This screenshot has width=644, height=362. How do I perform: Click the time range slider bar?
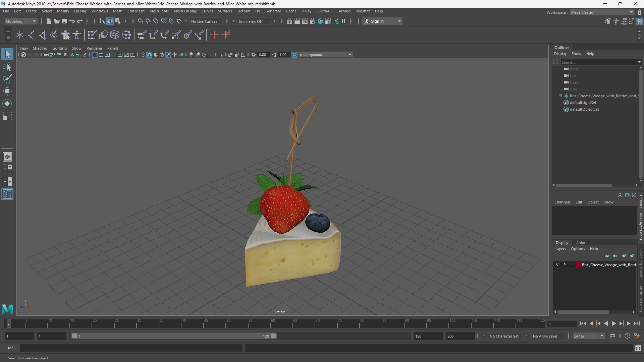click(x=174, y=336)
